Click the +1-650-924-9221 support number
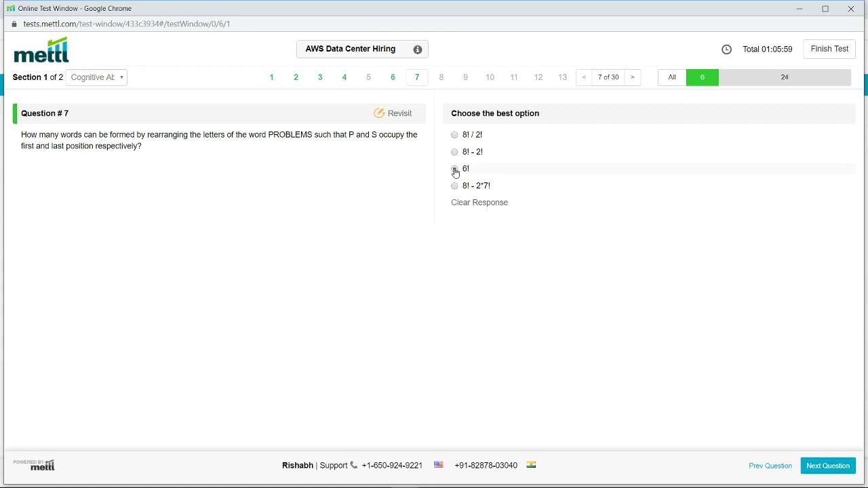The height and width of the screenshot is (488, 868). click(x=392, y=466)
